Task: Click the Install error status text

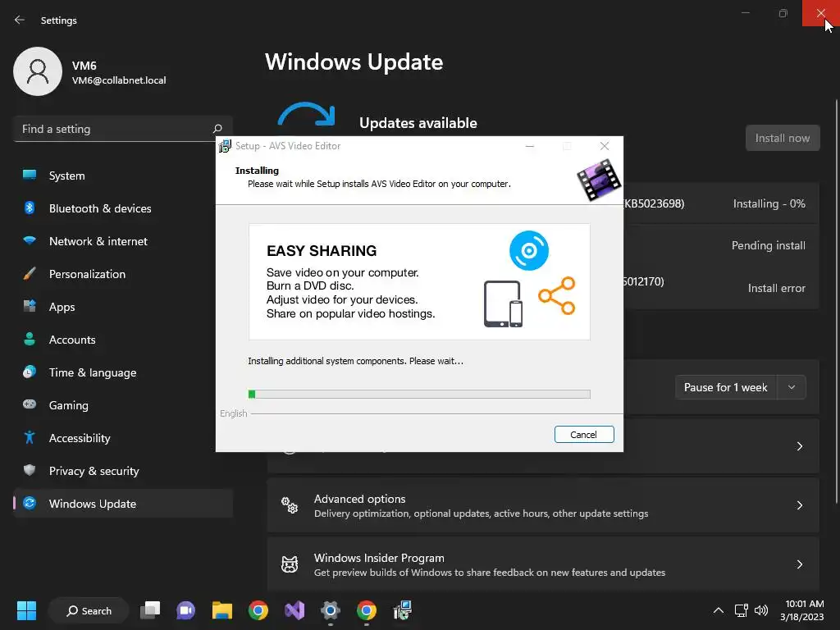Action: (x=776, y=288)
